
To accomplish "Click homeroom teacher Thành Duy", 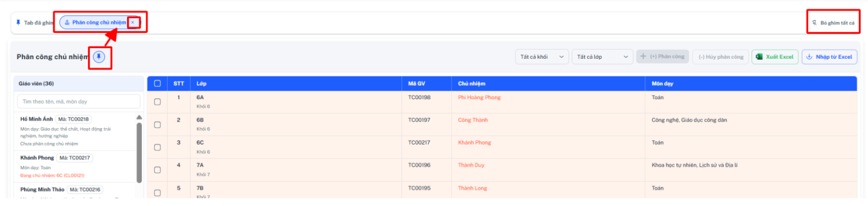I will click(471, 165).
